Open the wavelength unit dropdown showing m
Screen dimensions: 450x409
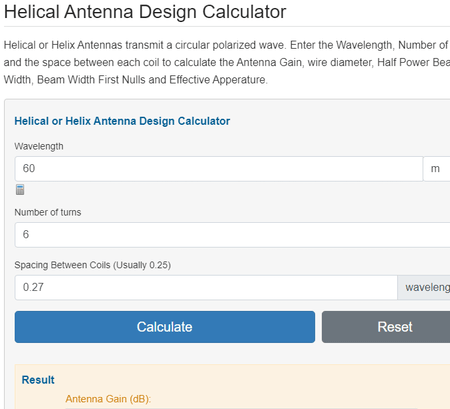point(437,169)
